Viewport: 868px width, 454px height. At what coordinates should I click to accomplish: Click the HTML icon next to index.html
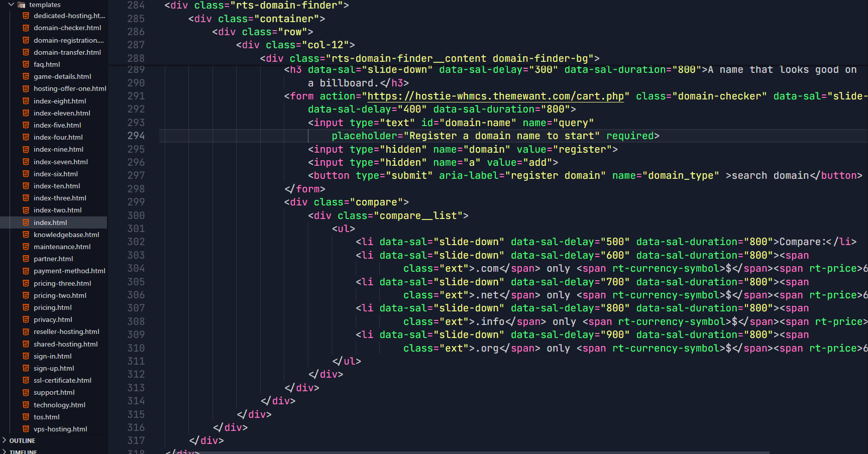pyautogui.click(x=26, y=222)
